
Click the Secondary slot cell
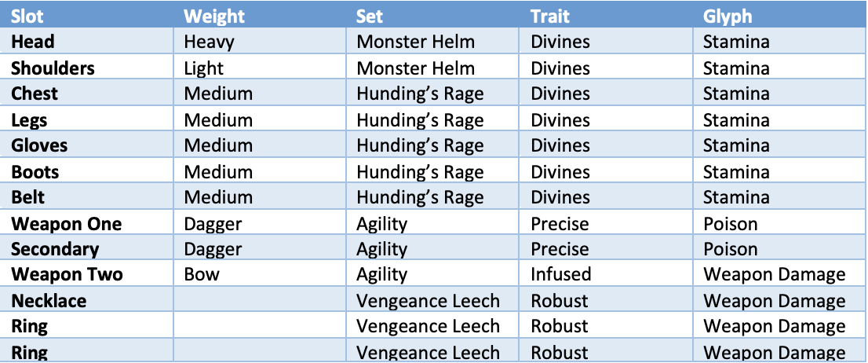point(55,250)
